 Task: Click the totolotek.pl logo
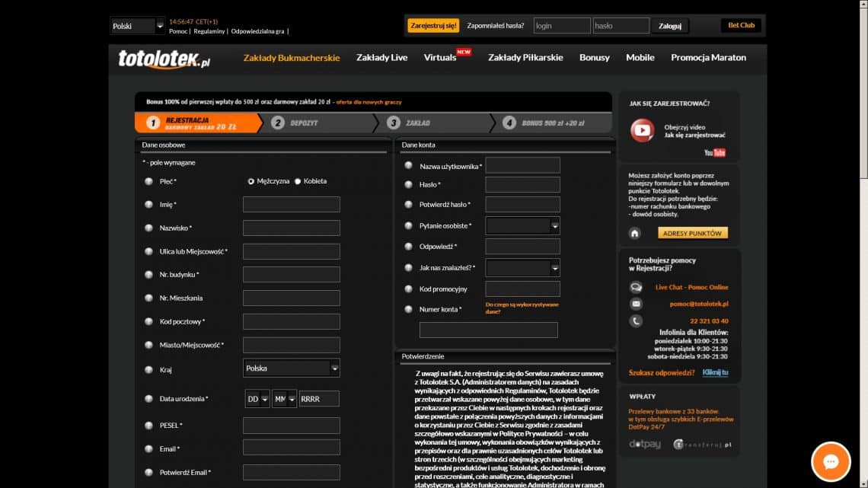pyautogui.click(x=164, y=59)
